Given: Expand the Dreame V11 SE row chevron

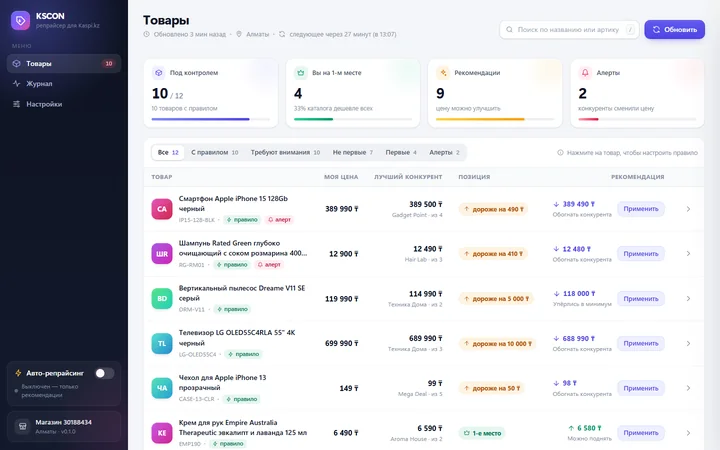Looking at the screenshot, I should [x=688, y=298].
